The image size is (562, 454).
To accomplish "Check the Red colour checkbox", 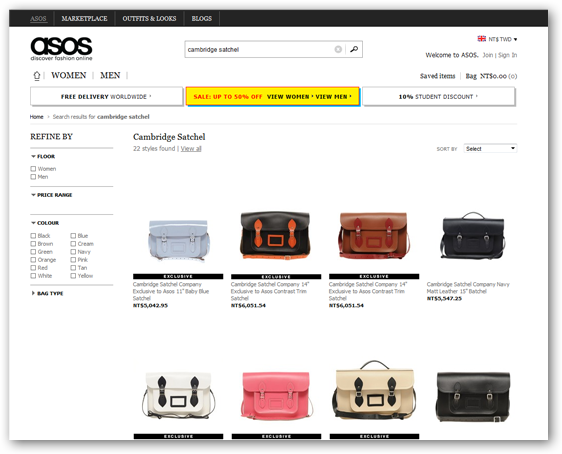I will [x=33, y=268].
